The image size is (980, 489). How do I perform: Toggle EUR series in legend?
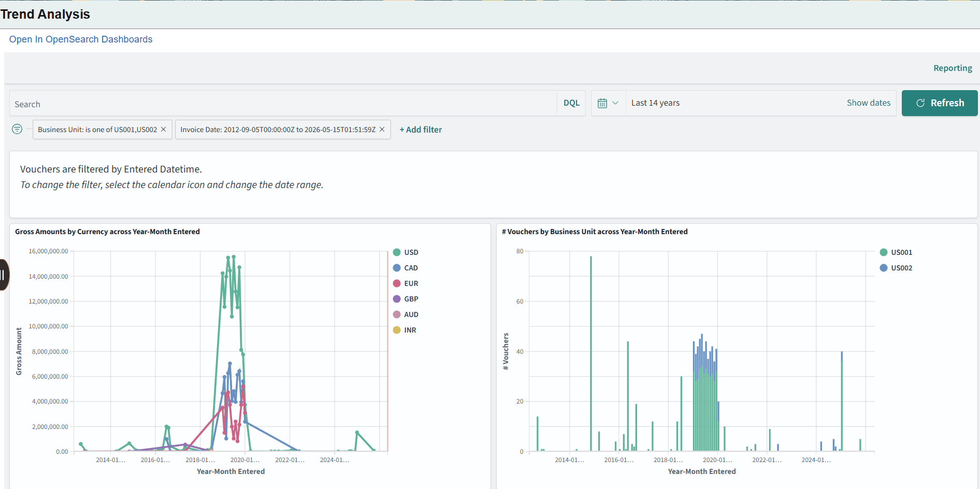pos(406,283)
